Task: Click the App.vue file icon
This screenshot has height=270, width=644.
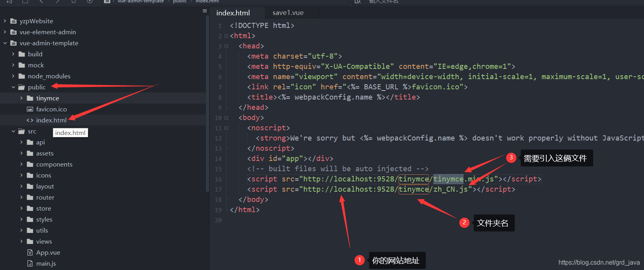Action: coord(30,253)
